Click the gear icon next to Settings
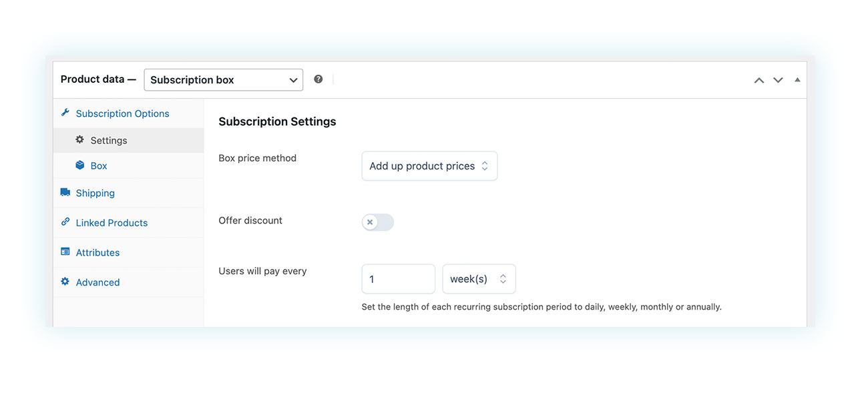Screen dimensions: 868x397 80,140
